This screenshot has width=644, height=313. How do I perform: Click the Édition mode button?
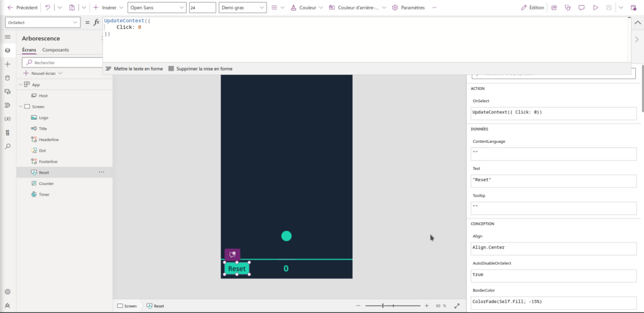[x=532, y=8]
